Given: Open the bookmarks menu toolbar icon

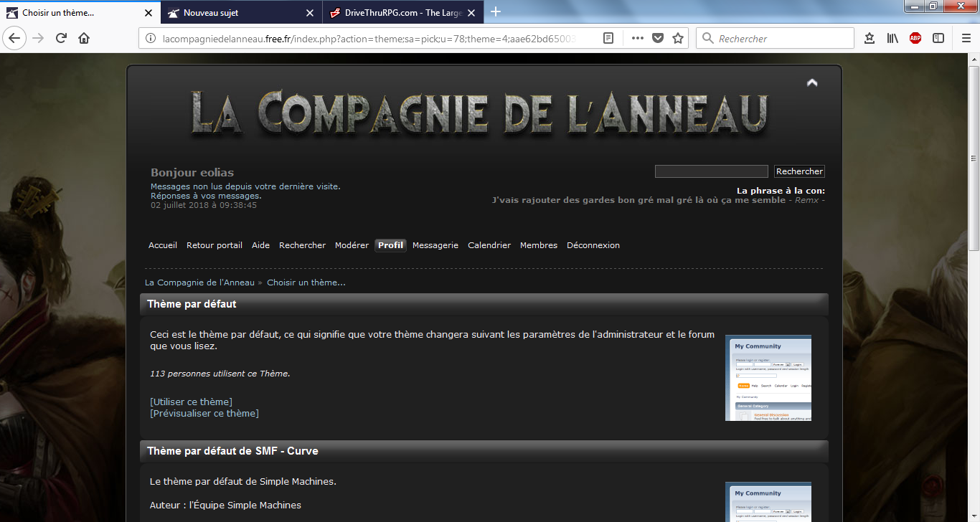Looking at the screenshot, I should tap(870, 38).
